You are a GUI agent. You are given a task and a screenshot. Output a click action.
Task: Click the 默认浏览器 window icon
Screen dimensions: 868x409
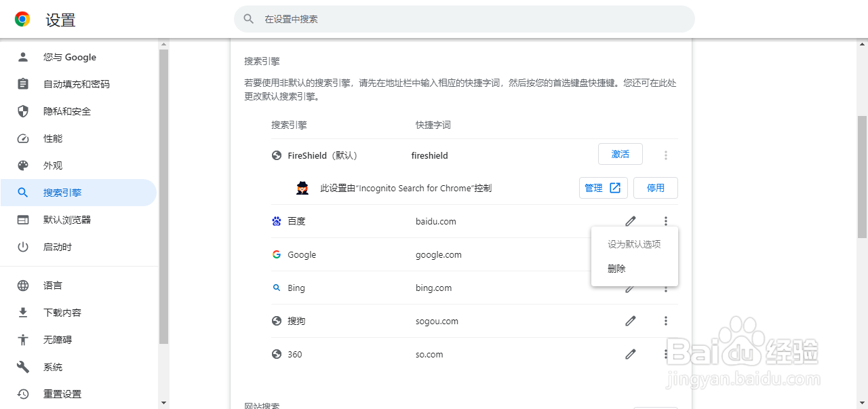click(23, 220)
